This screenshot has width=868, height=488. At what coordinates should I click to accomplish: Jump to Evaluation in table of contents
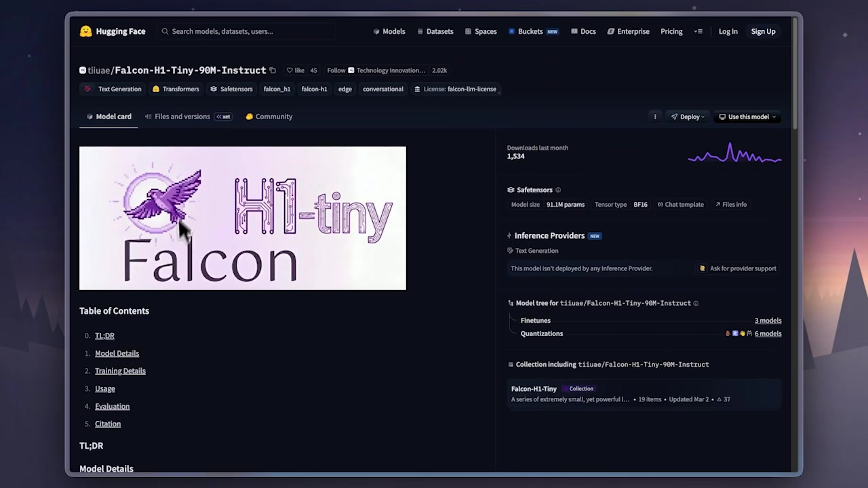[112, 406]
